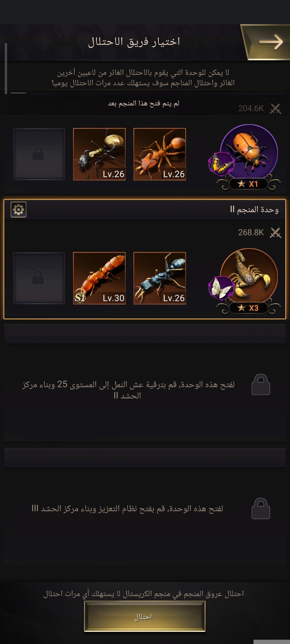Tap the yellow butterfly badge
The width and height of the screenshot is (290, 644).
(x=221, y=164)
